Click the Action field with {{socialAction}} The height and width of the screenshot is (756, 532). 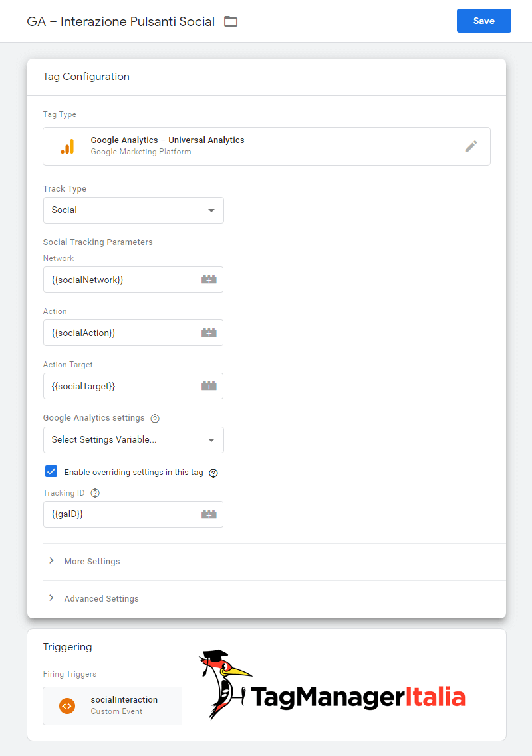pyautogui.click(x=120, y=333)
